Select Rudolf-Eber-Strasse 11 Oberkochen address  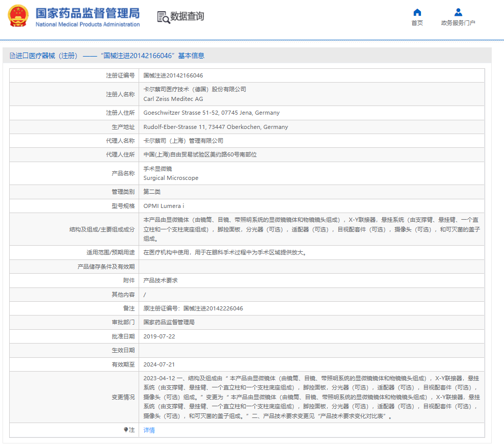point(216,127)
